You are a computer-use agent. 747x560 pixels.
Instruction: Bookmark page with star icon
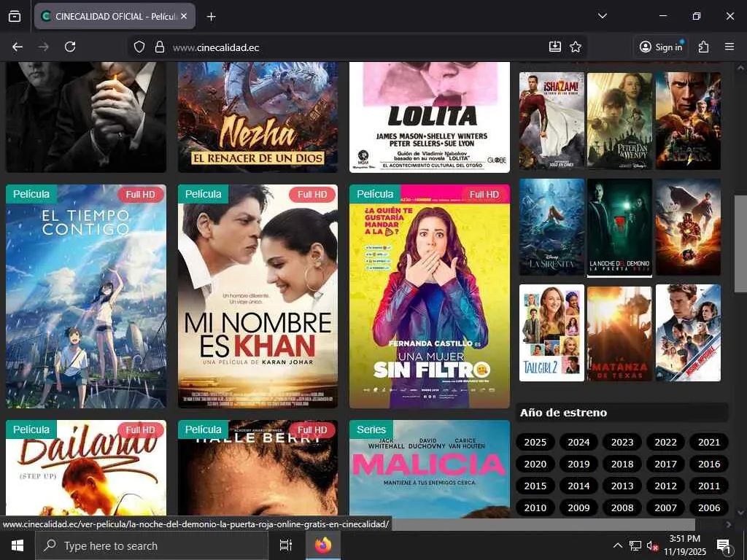pos(576,47)
